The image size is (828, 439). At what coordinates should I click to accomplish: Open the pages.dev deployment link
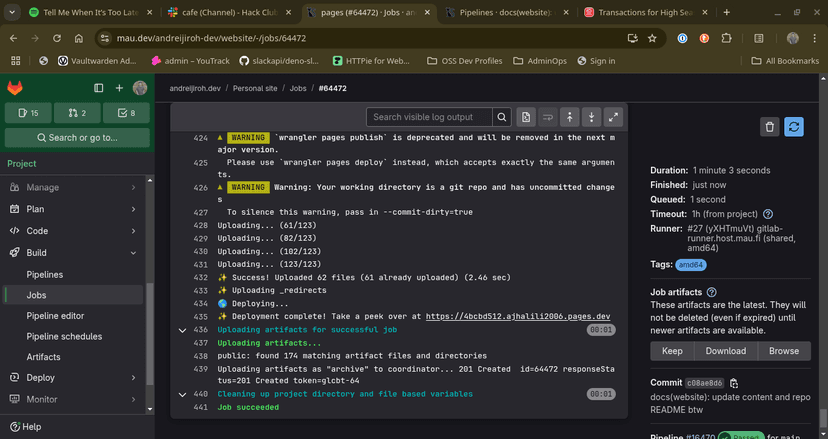tap(517, 316)
